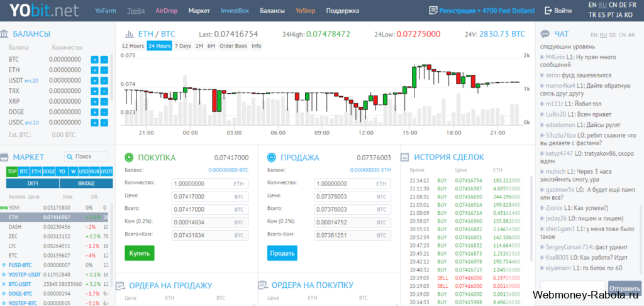Click the Балансы bank icon
The width and height of the screenshot is (644, 306).
click(x=4, y=34)
